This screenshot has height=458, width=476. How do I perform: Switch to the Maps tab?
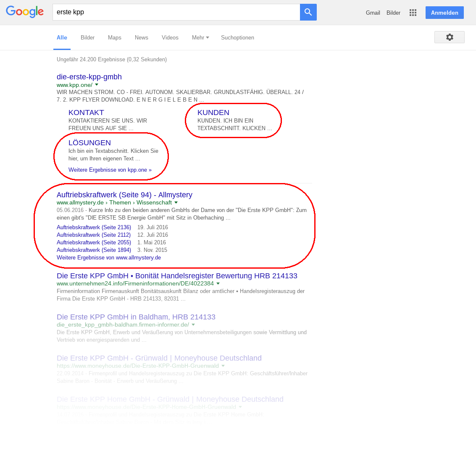tap(114, 38)
